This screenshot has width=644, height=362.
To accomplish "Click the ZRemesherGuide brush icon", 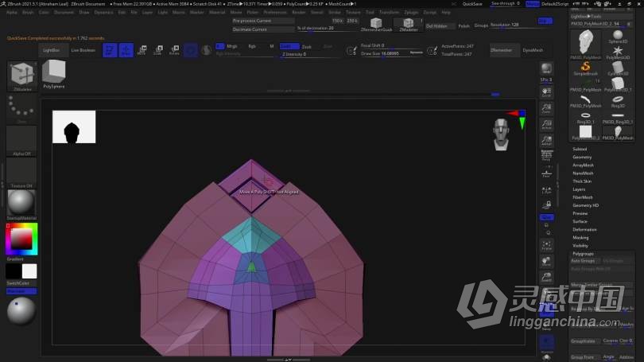I will (376, 25).
